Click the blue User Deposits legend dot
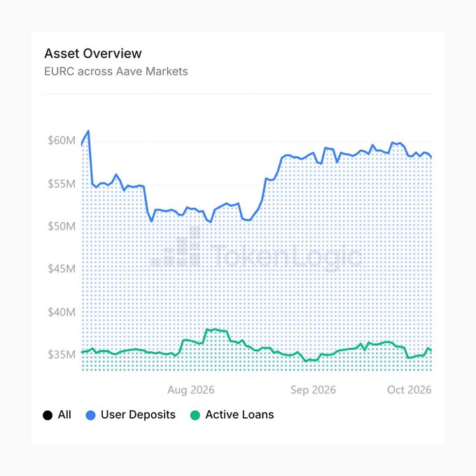Image resolution: width=476 pixels, height=476 pixels. point(91,415)
